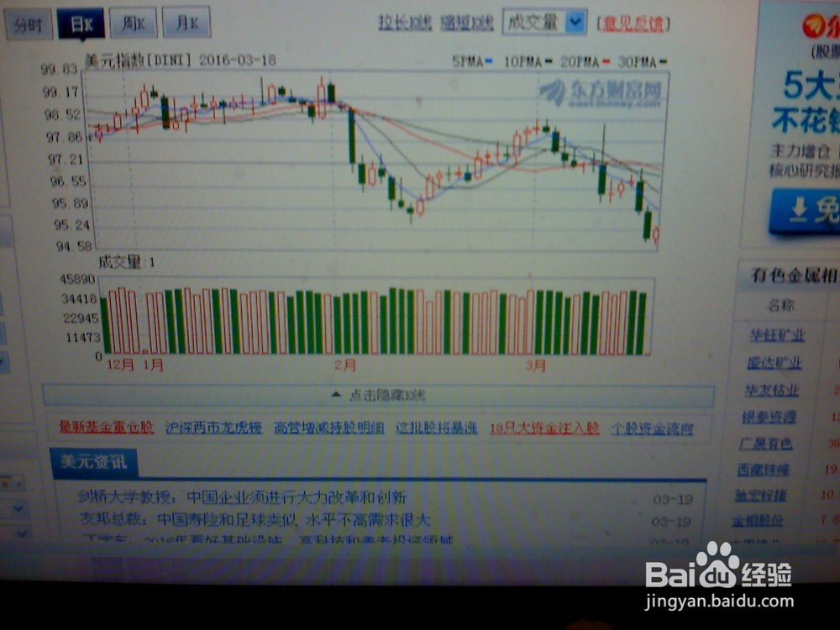Open news 剑桥大学教授 article headline
This screenshot has height=630, width=840.
[x=242, y=497]
